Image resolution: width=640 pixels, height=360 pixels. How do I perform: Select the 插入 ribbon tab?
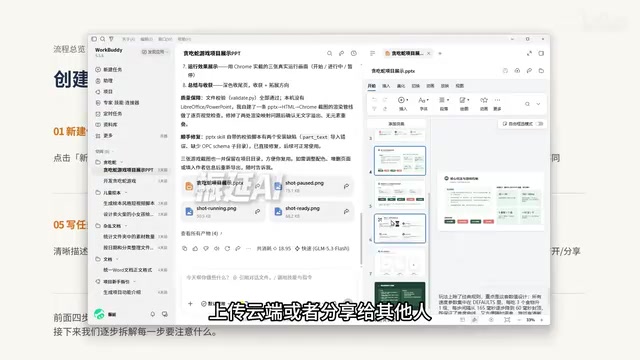pos(386,86)
